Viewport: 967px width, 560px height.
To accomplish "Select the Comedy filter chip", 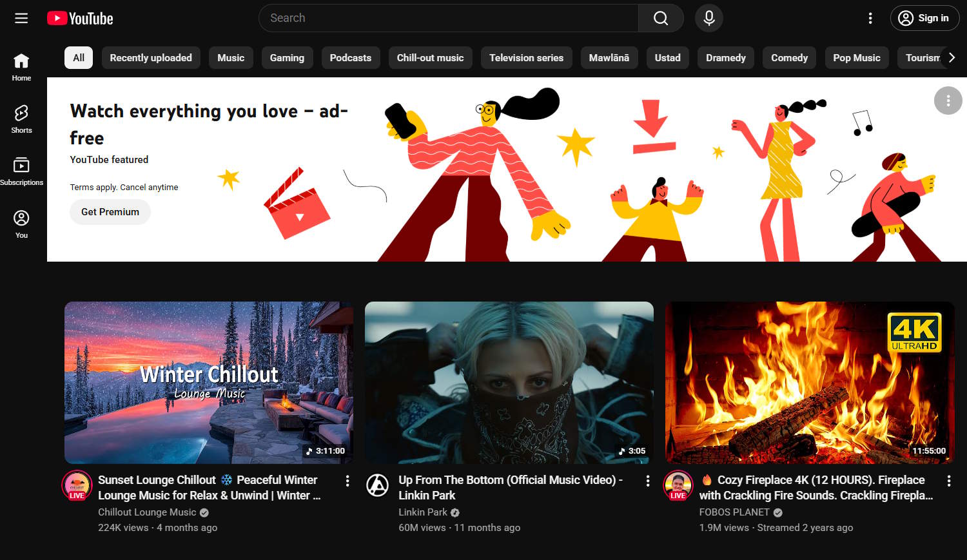I will [x=790, y=58].
